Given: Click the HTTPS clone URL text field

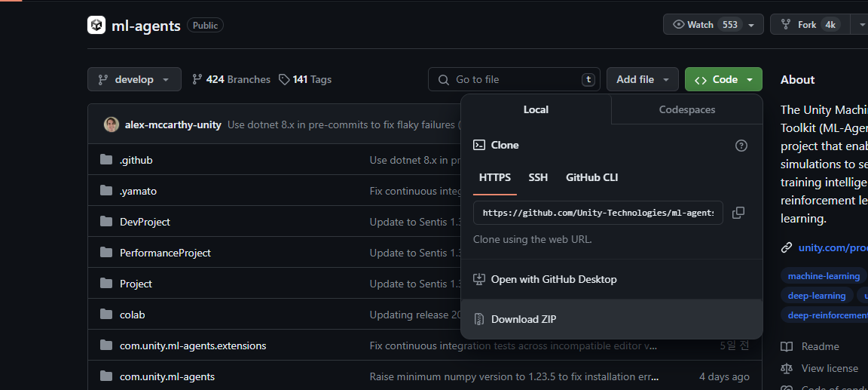Looking at the screenshot, I should 598,213.
